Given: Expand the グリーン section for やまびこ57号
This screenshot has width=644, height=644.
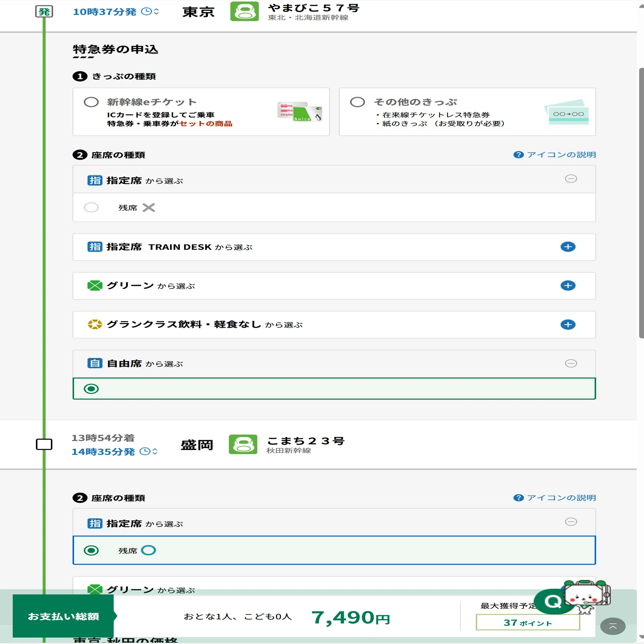Looking at the screenshot, I should click(x=568, y=286).
